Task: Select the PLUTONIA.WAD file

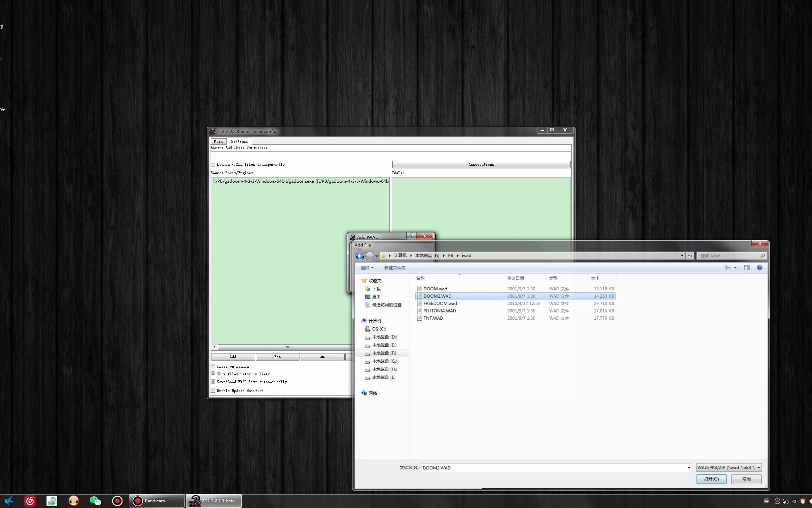Action: tap(515, 311)
